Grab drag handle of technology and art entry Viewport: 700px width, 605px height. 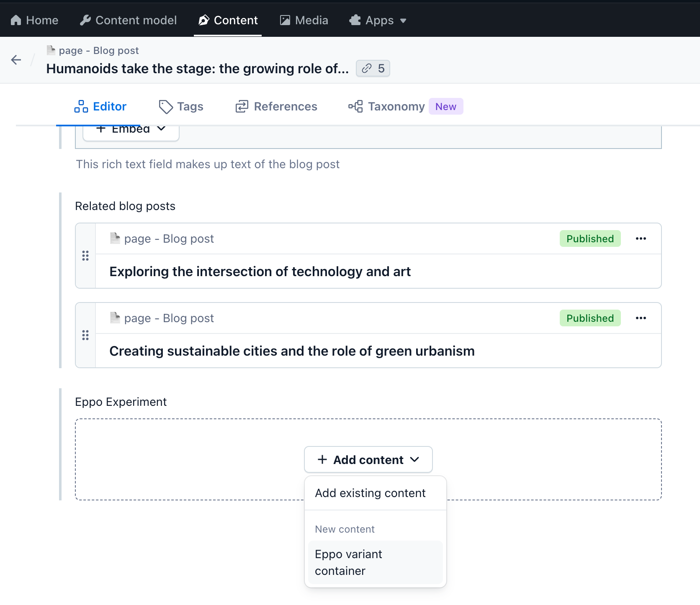coord(85,256)
